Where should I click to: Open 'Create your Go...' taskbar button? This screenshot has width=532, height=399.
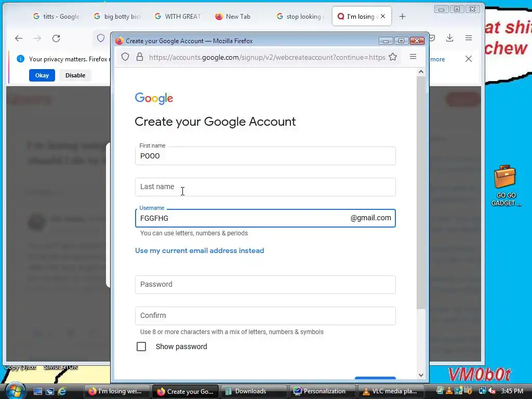click(x=185, y=391)
